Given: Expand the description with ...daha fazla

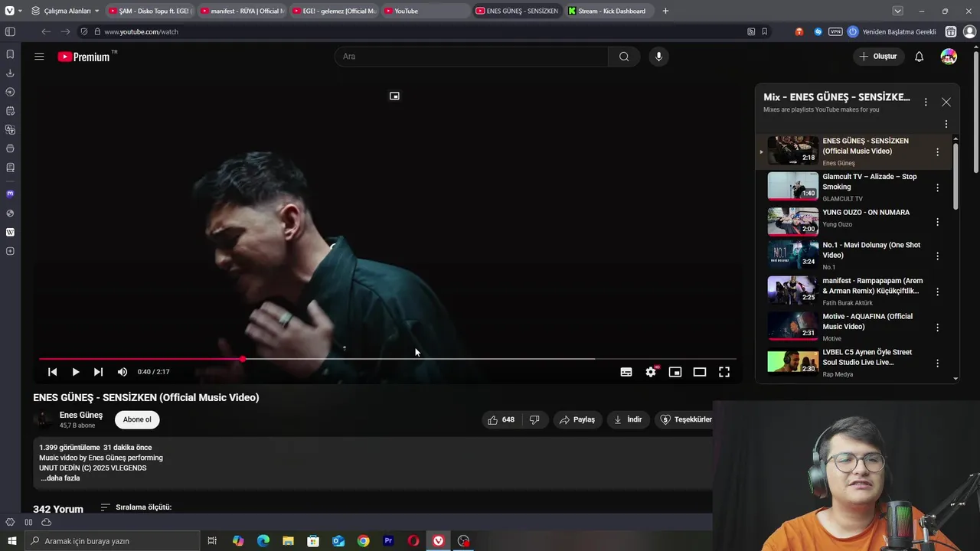Looking at the screenshot, I should coord(60,478).
